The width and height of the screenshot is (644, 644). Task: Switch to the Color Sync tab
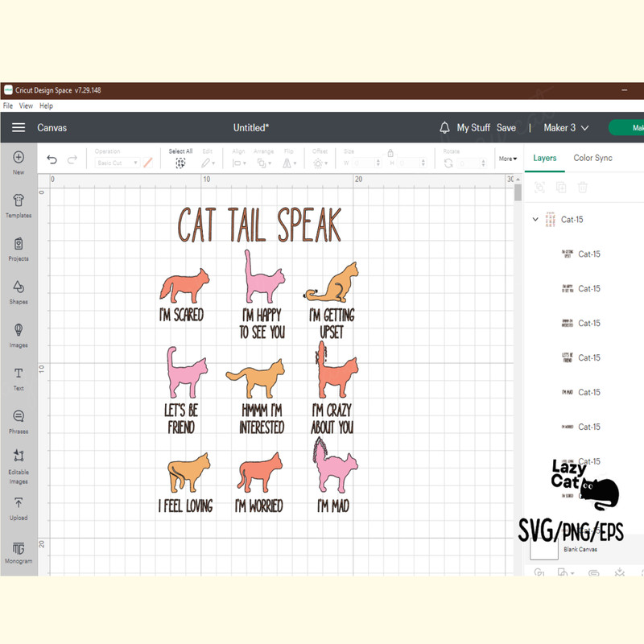coord(592,158)
